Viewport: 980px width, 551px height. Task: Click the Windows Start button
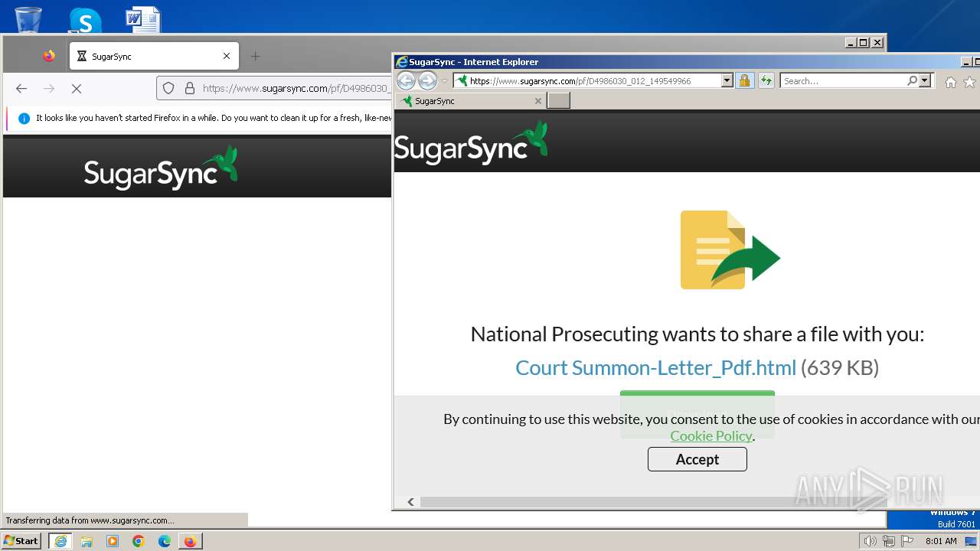(x=21, y=541)
